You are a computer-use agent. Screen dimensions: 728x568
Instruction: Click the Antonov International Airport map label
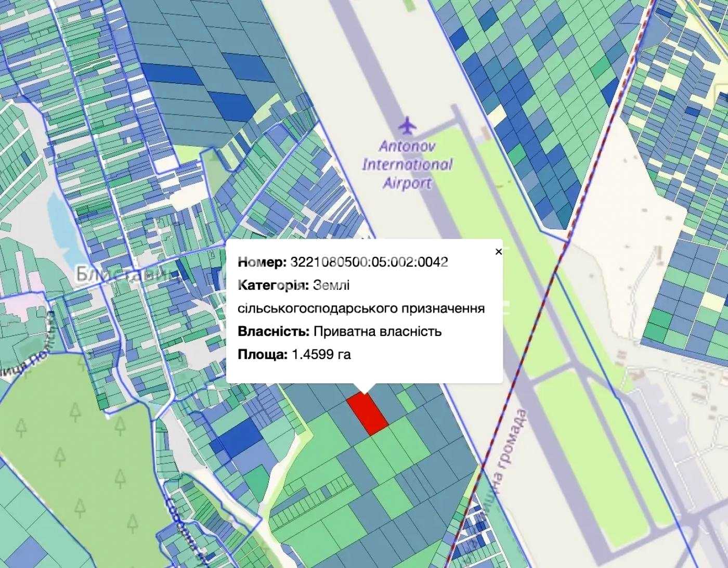[407, 164]
